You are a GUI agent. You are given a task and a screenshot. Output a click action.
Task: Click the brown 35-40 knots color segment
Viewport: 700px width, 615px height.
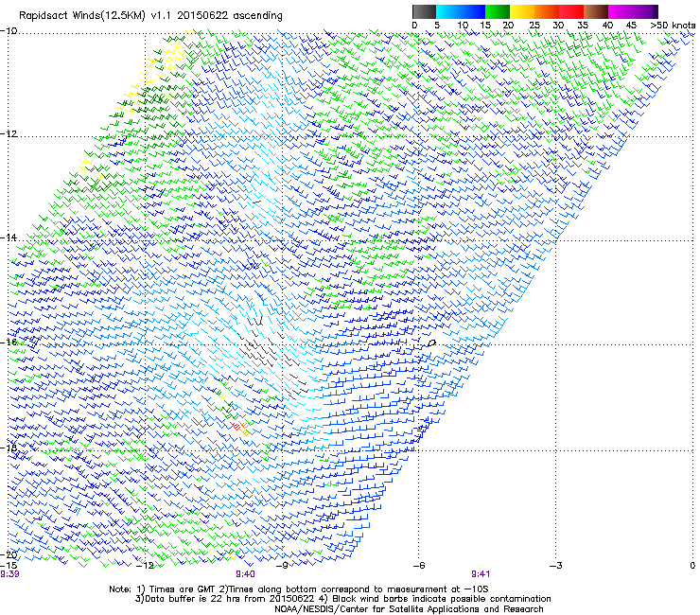(596, 11)
